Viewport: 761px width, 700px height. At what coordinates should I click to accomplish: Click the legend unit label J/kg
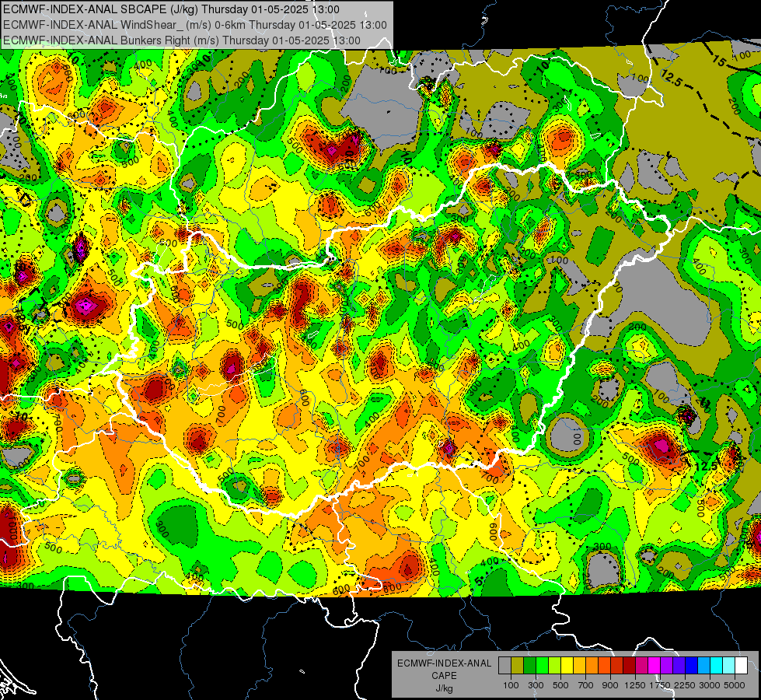(444, 688)
